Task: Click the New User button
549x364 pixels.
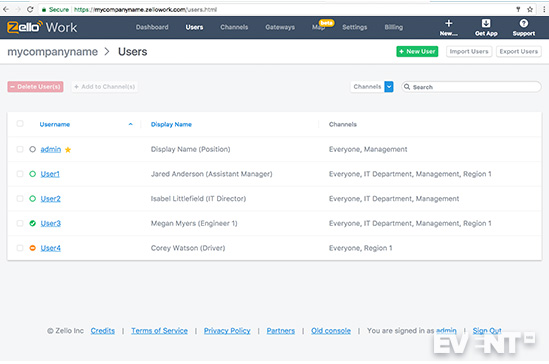Action: pos(417,51)
